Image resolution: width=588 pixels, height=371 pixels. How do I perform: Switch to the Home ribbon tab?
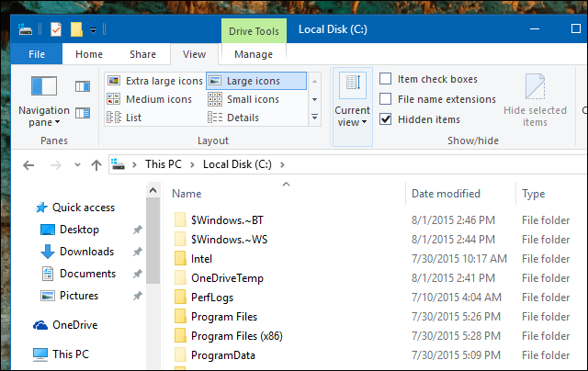pyautogui.click(x=89, y=54)
